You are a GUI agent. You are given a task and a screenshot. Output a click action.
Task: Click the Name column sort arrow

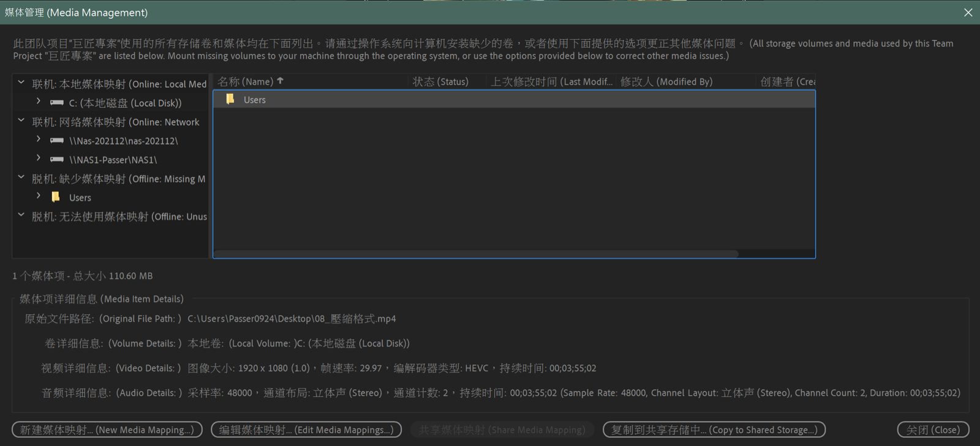pos(281,81)
